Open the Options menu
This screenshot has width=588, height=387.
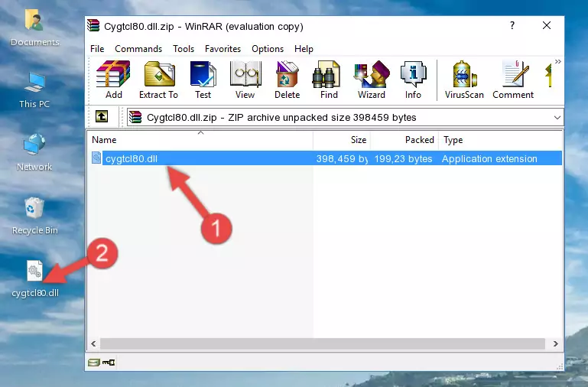(x=268, y=49)
